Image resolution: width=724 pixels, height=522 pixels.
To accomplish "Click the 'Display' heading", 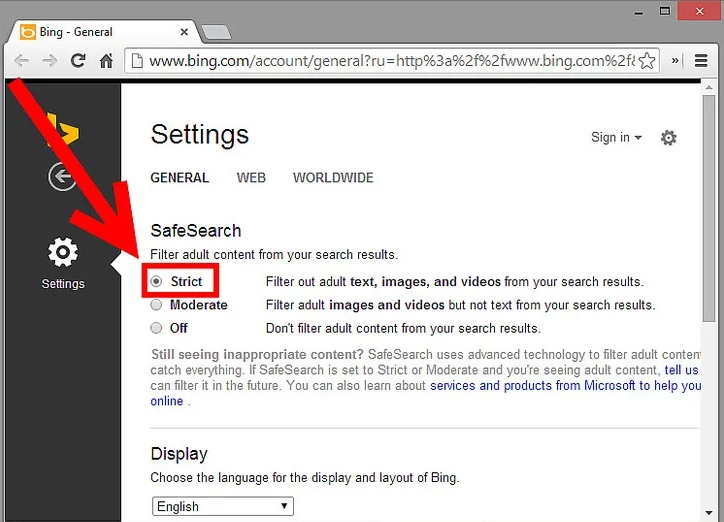I will click(x=179, y=454).
